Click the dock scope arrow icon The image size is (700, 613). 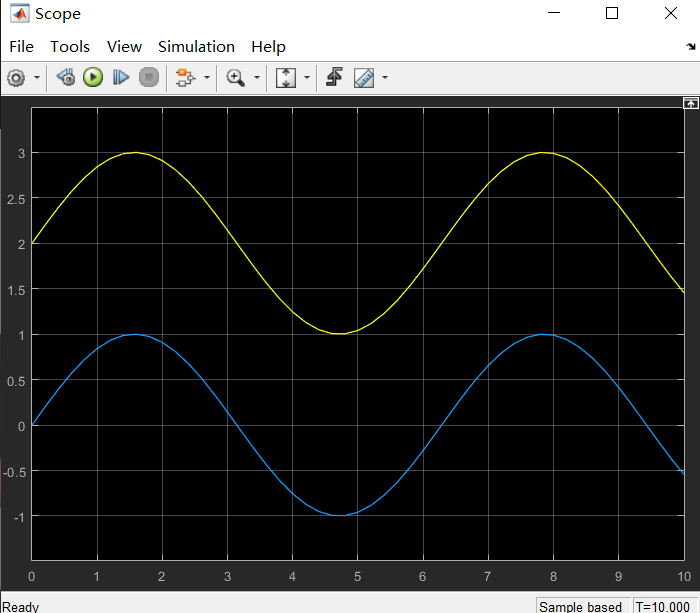[x=691, y=46]
